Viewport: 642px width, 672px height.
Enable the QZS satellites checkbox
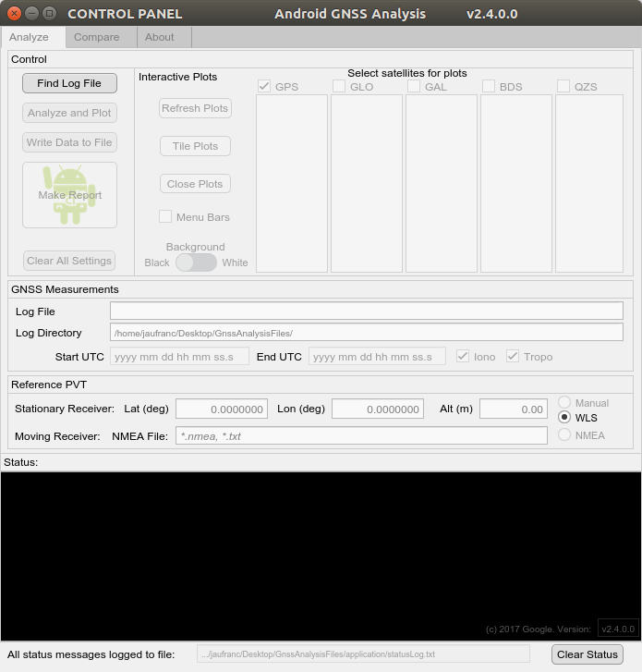tap(563, 86)
